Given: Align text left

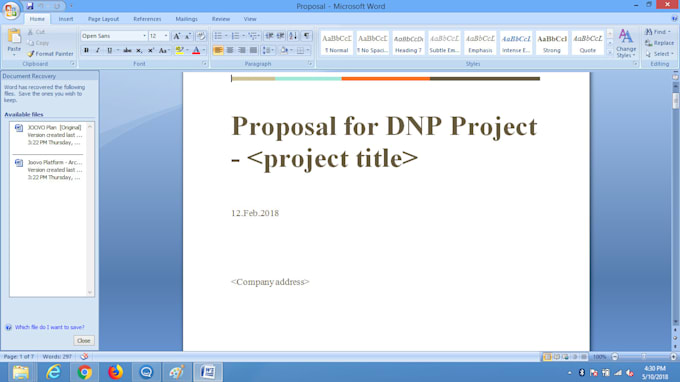Looking at the screenshot, I should pyautogui.click(x=218, y=50).
